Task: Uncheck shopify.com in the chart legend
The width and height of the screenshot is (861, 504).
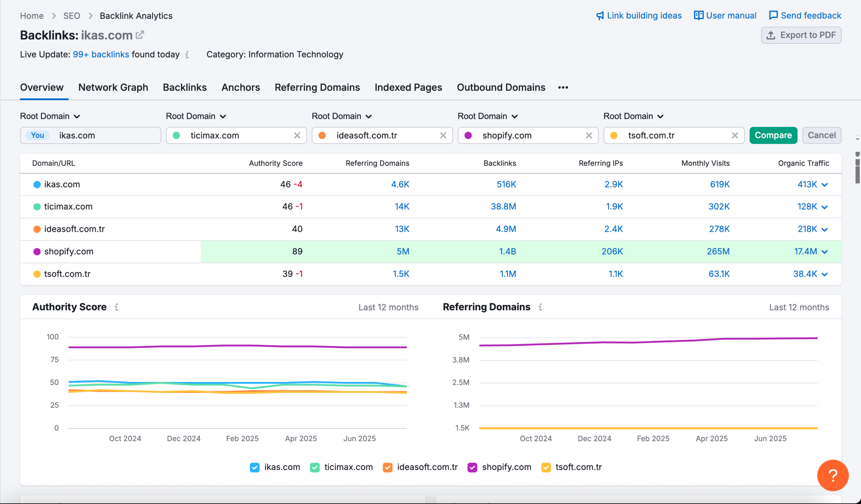Action: click(x=473, y=467)
